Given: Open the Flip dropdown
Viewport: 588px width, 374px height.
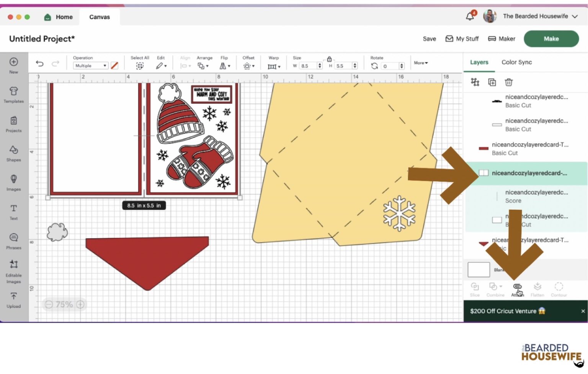Looking at the screenshot, I should 225,66.
